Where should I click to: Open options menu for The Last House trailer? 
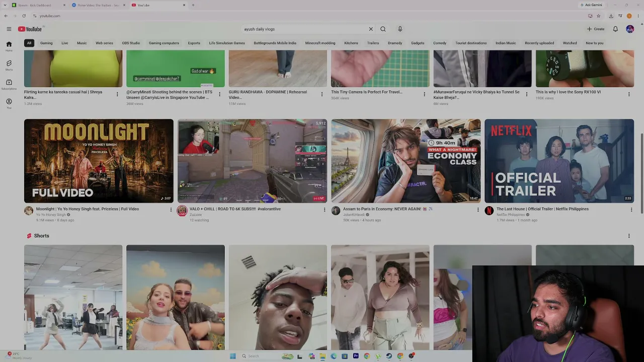[x=631, y=210]
